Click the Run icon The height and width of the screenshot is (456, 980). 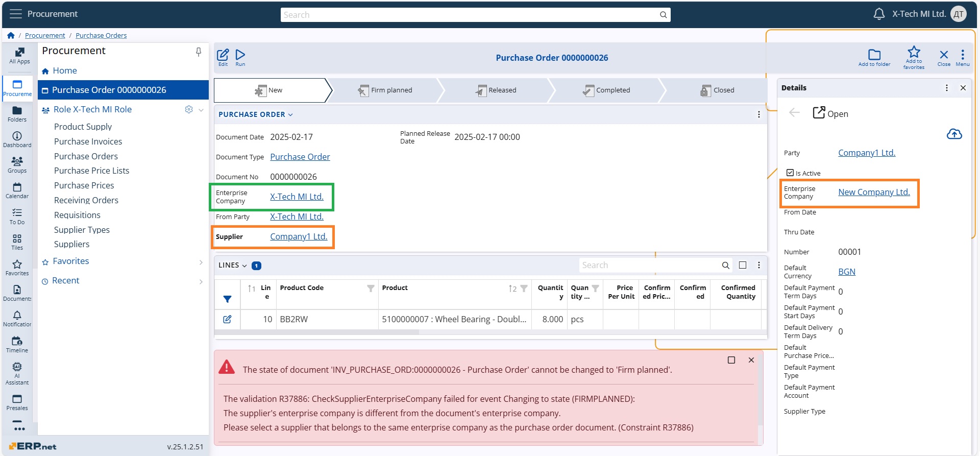pyautogui.click(x=240, y=57)
